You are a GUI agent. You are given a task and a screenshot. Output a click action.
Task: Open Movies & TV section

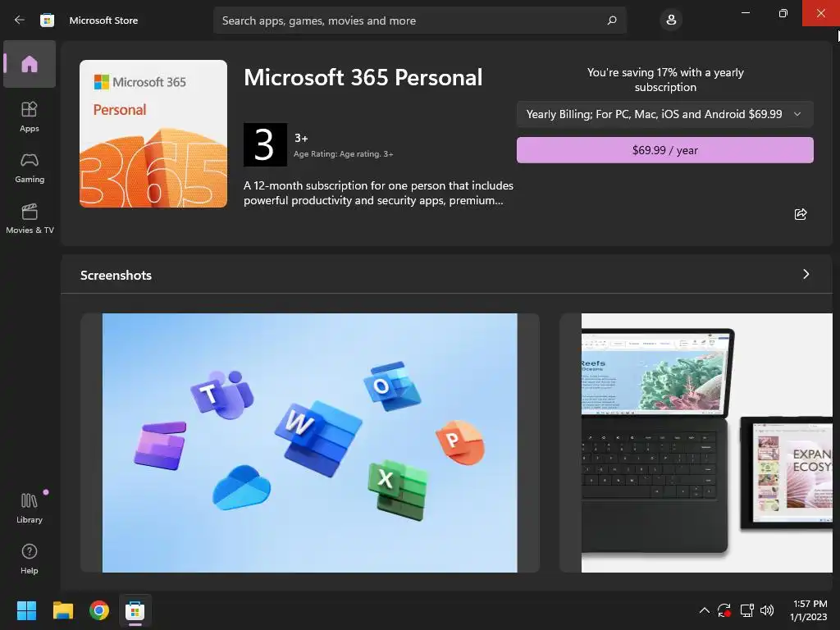click(x=30, y=218)
